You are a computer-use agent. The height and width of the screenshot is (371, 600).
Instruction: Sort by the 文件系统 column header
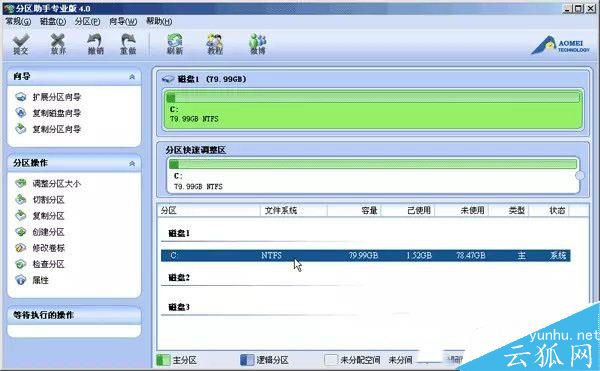pyautogui.click(x=294, y=210)
